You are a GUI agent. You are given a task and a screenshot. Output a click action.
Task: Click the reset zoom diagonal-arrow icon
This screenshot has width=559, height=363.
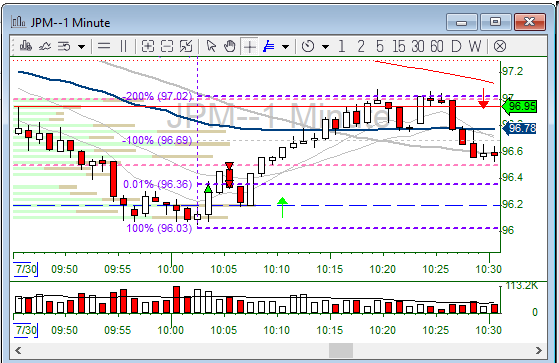tap(186, 46)
